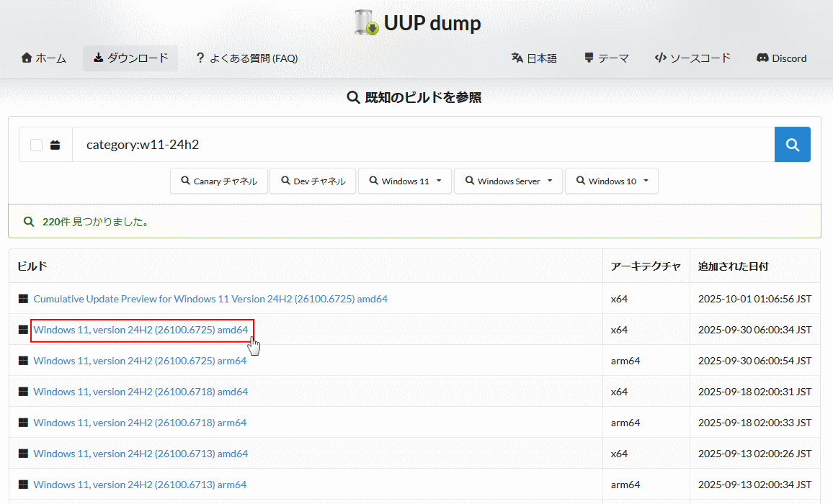Click the Canary チャネル button
833x504 pixels.
coord(219,181)
